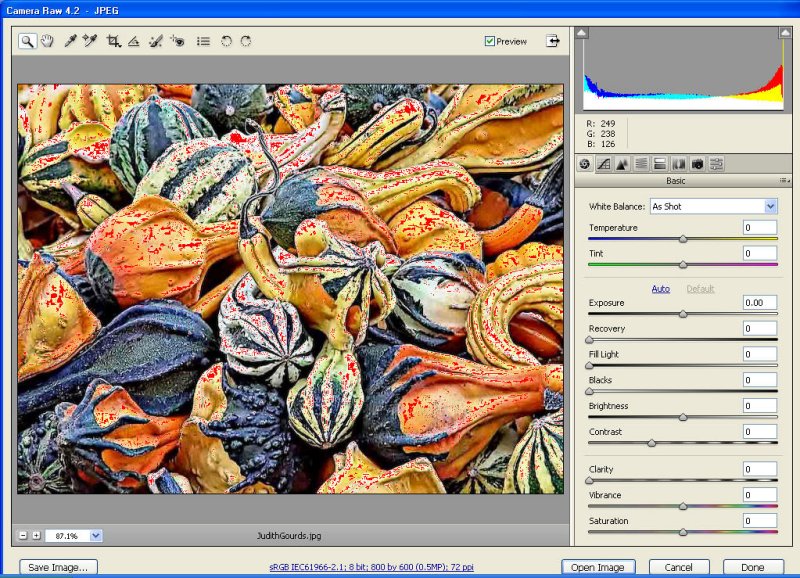Open the zoom level dropdown
The width and height of the screenshot is (800, 578).
click(95, 536)
